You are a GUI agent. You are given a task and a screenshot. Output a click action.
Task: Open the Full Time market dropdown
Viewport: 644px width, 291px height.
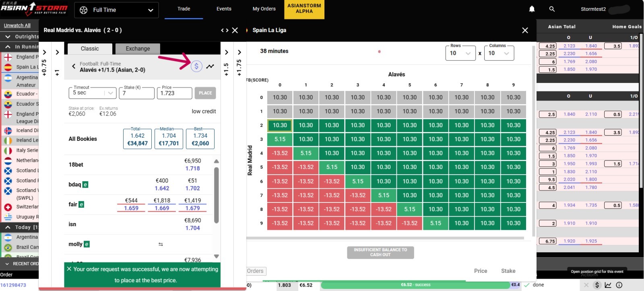click(116, 10)
